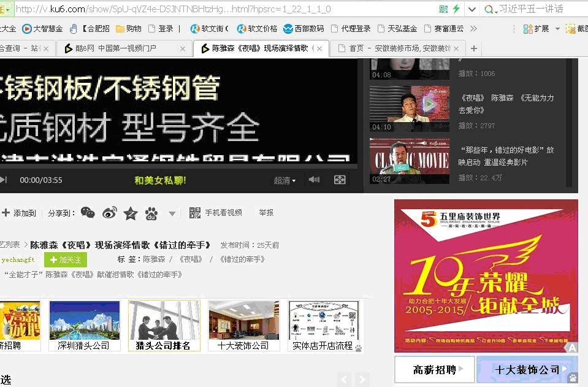Share to Weibo icon
The height and width of the screenshot is (387, 588).
click(110, 213)
